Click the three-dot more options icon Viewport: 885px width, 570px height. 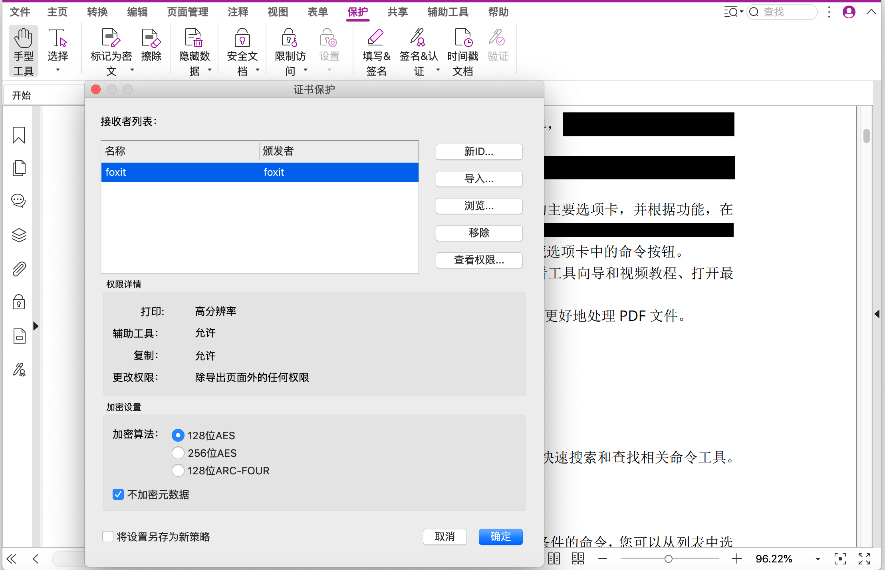coord(829,12)
